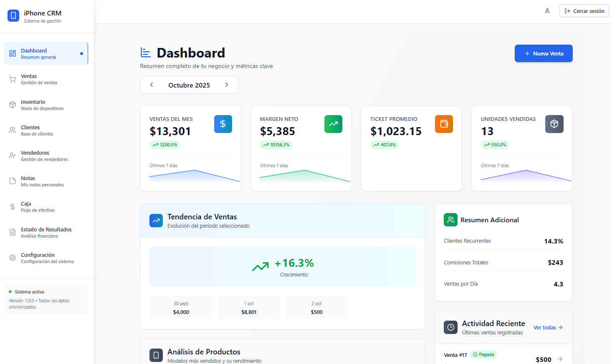This screenshot has width=612, height=364.
Task: Open the Estado de Resultados menu entry
Action: click(x=46, y=232)
